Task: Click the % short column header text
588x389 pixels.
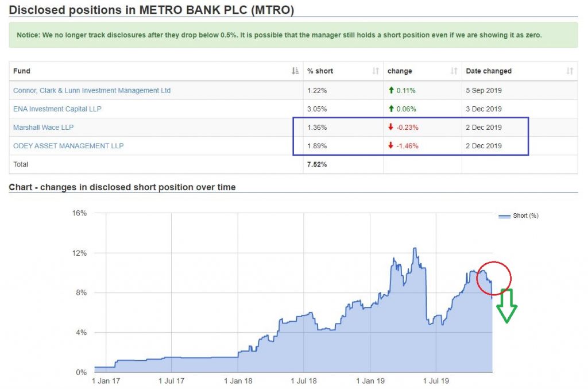Action: 320,71
